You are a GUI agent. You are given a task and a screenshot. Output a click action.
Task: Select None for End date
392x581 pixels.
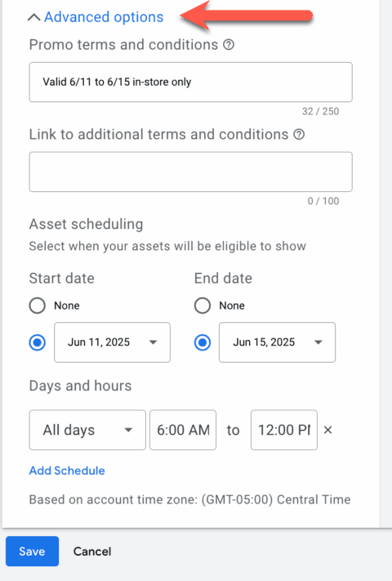click(x=203, y=306)
